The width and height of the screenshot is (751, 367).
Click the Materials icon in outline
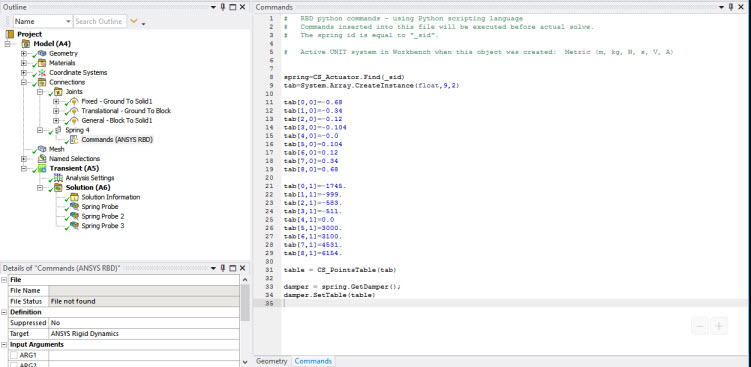42,63
